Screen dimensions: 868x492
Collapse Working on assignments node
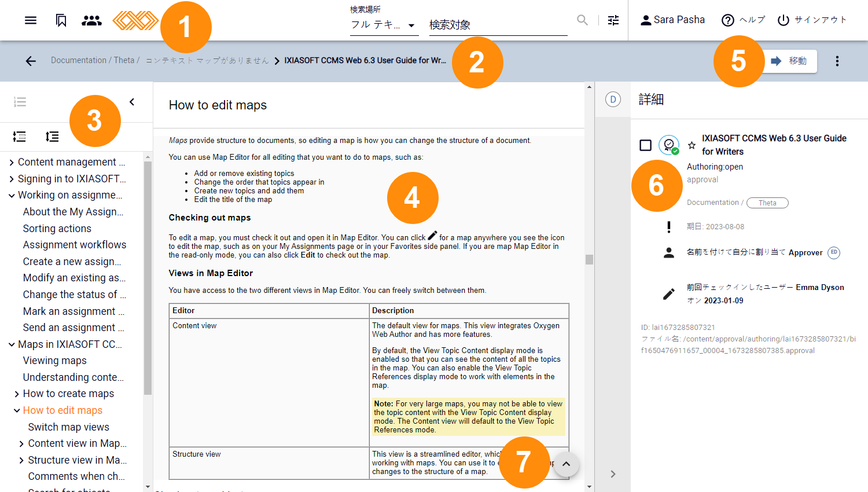tap(12, 196)
